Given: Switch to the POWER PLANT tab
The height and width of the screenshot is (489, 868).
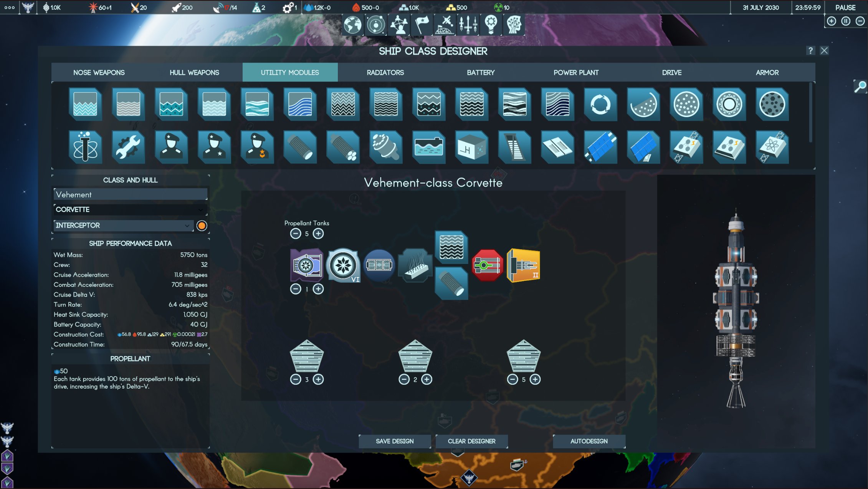Looking at the screenshot, I should click(x=576, y=72).
